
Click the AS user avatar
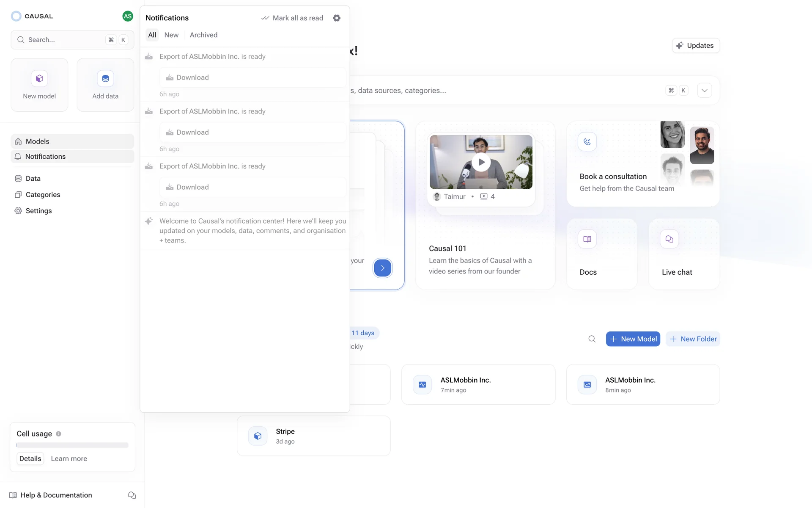127,16
